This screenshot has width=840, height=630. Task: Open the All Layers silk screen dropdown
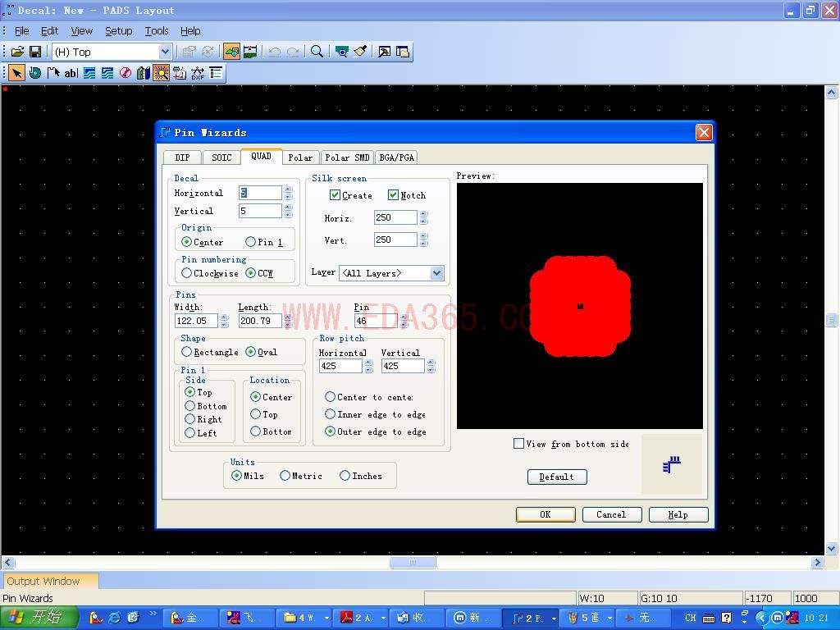click(x=437, y=273)
